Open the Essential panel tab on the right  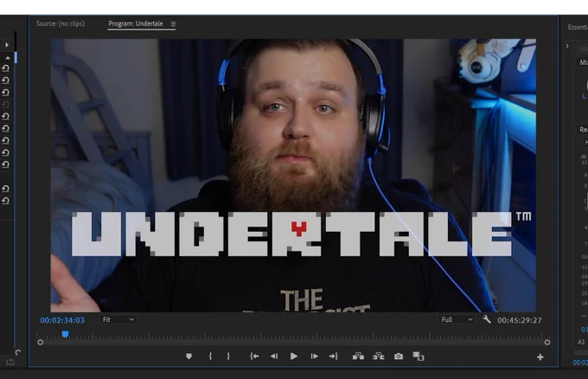(578, 27)
